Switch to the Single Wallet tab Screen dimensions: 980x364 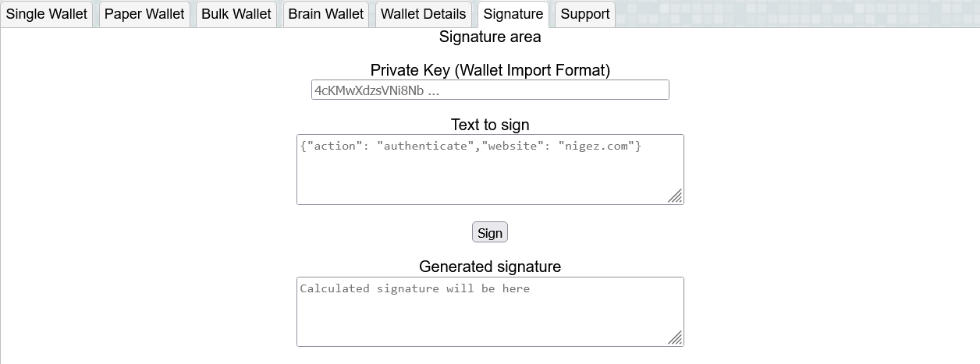47,14
